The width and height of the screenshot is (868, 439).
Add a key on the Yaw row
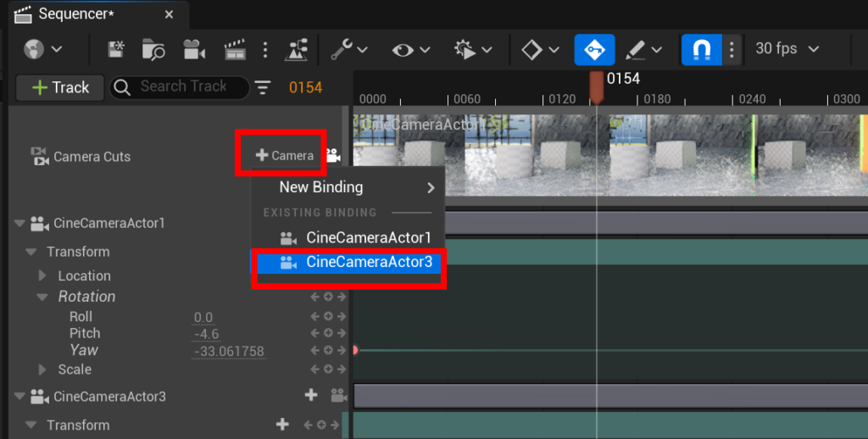coord(328,350)
